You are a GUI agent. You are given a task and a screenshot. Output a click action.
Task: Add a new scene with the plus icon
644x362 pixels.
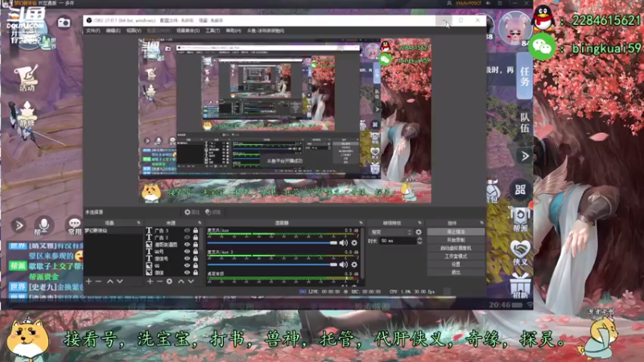(x=89, y=281)
